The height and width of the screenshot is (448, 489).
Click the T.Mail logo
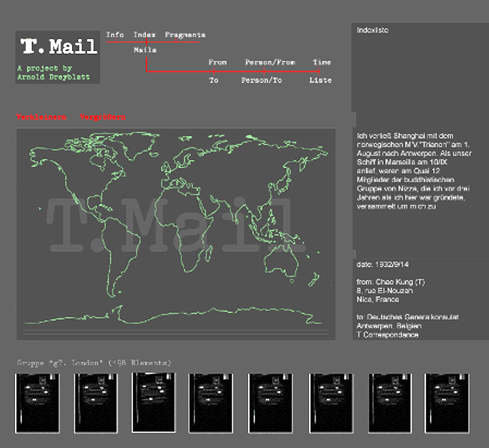59,46
